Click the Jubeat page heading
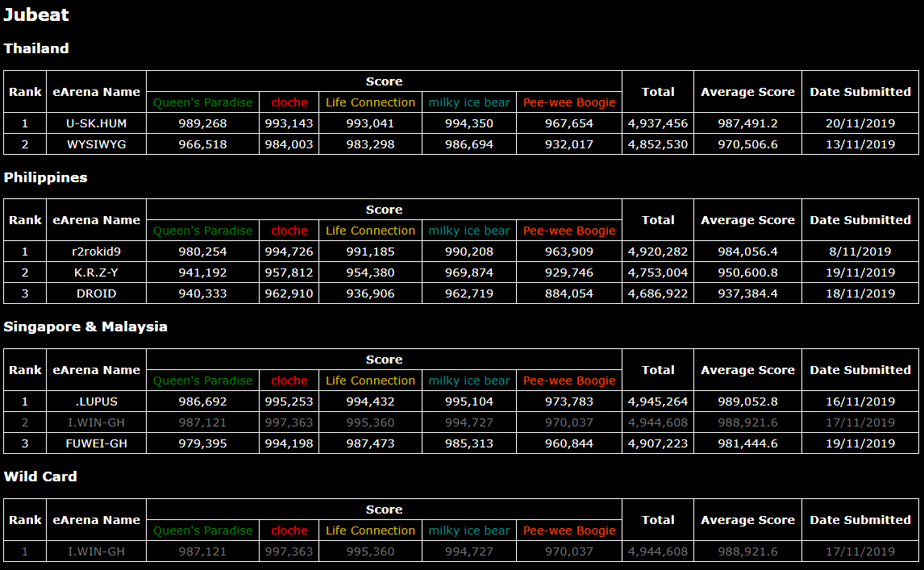924x570 pixels. pyautogui.click(x=36, y=15)
